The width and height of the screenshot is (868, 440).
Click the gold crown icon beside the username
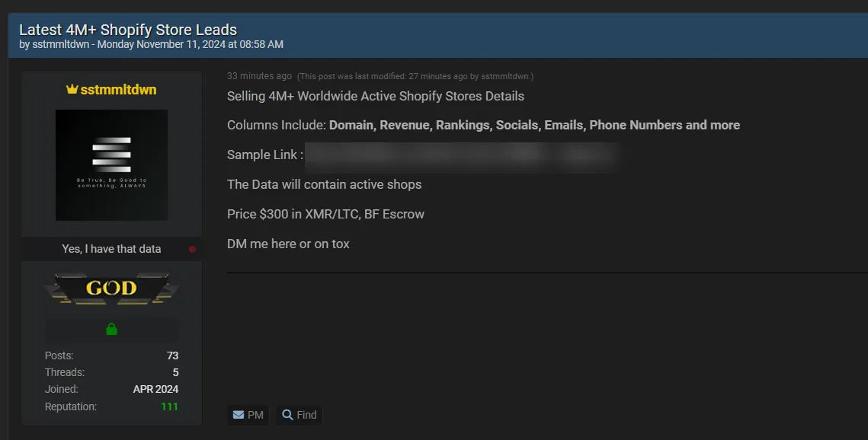(x=72, y=90)
